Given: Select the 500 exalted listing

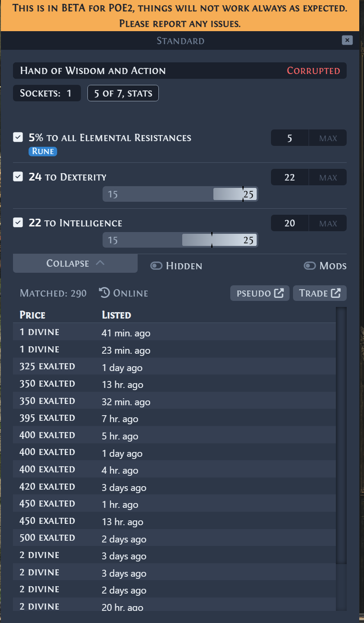Looking at the screenshot, I should tap(174, 538).
